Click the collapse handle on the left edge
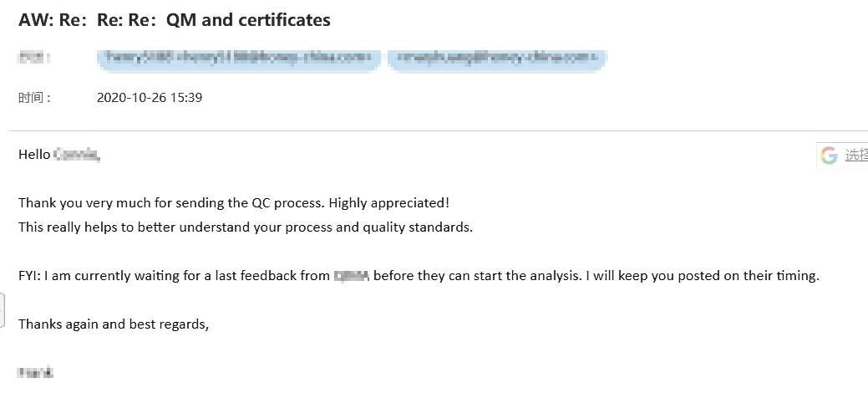 coord(2,309)
